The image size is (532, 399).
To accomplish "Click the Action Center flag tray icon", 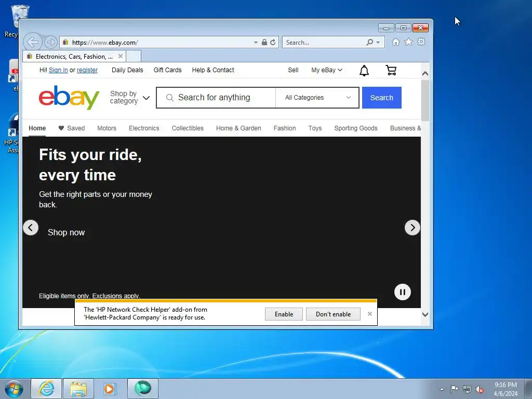I will pos(454,389).
